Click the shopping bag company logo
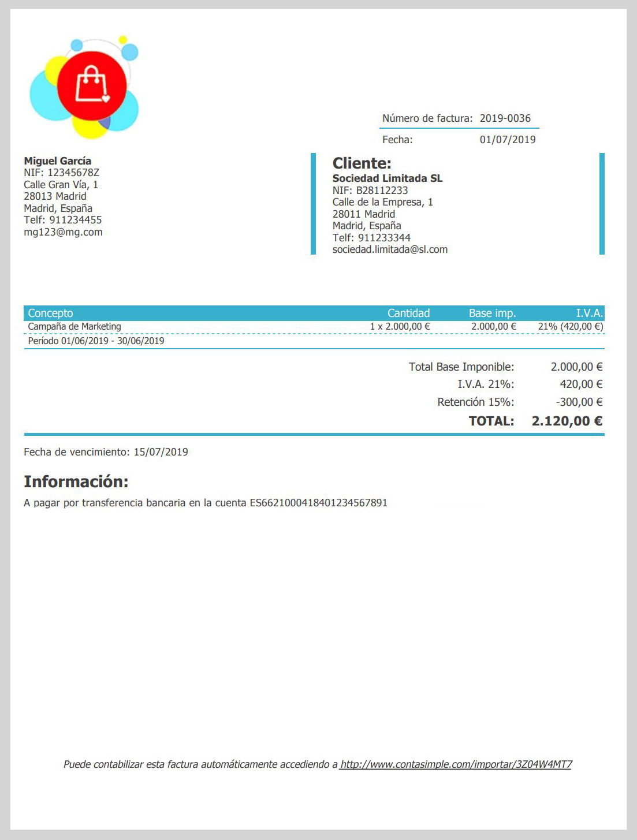This screenshot has width=637, height=840. point(84,87)
